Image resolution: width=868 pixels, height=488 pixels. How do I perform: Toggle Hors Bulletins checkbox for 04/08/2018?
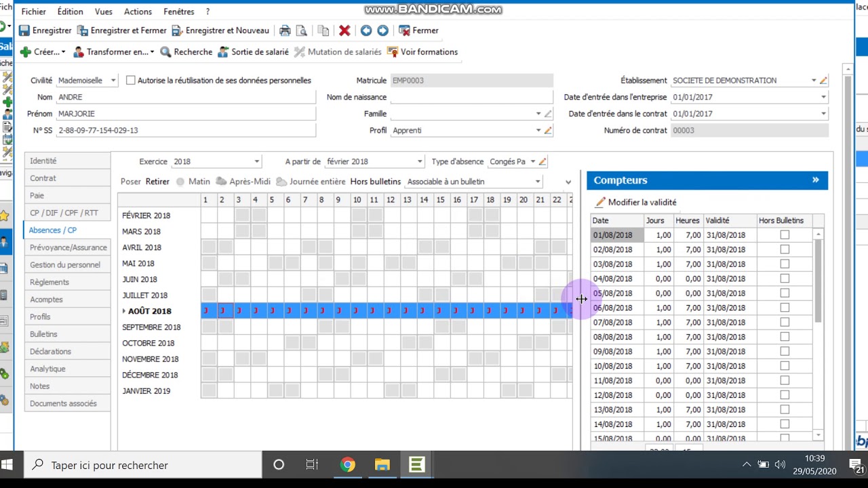point(785,279)
